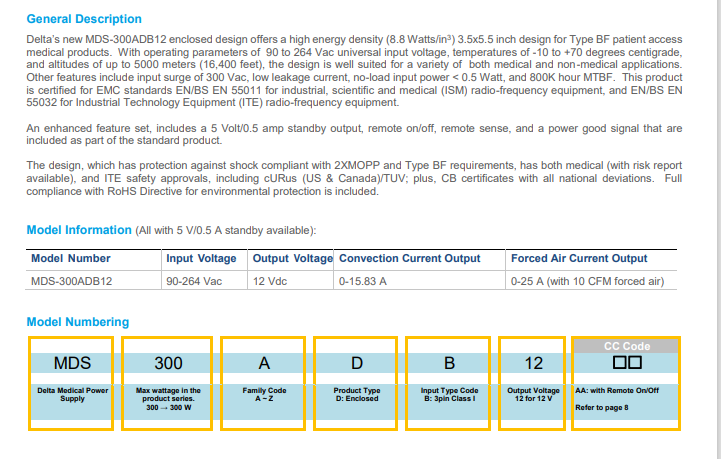Select the 300 max wattage box
The image size is (721, 459).
(x=167, y=362)
